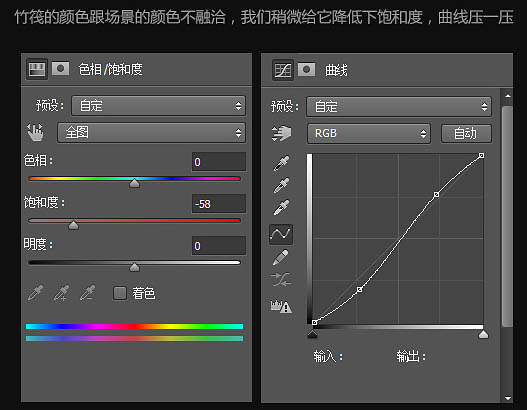Open the Hue/Saturation 预设 preset dropdown
The image size is (527, 410).
pos(158,106)
